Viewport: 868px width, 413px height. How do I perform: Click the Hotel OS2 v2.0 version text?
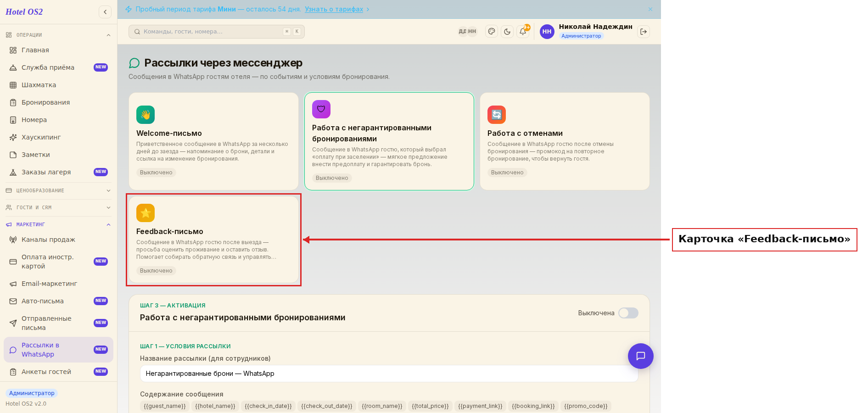26,404
